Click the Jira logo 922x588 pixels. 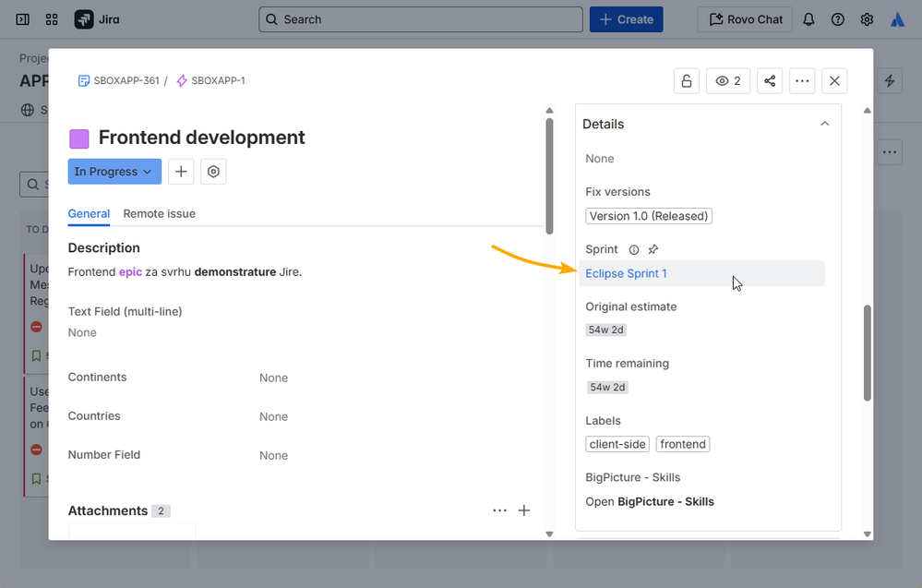click(x=97, y=19)
